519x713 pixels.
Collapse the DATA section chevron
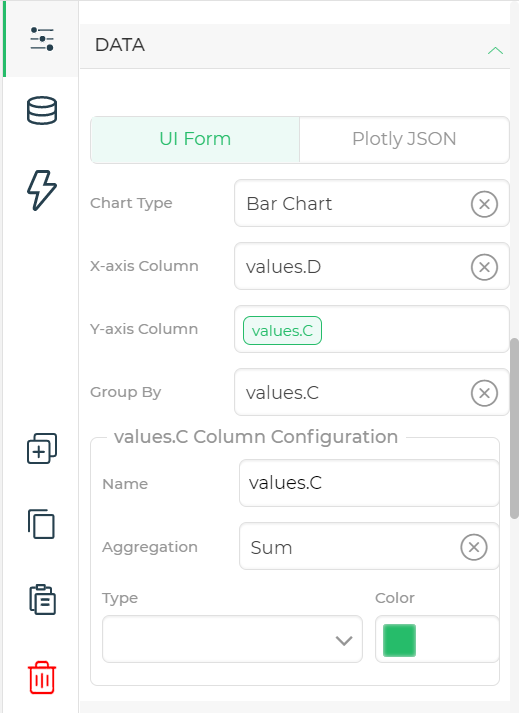(495, 50)
